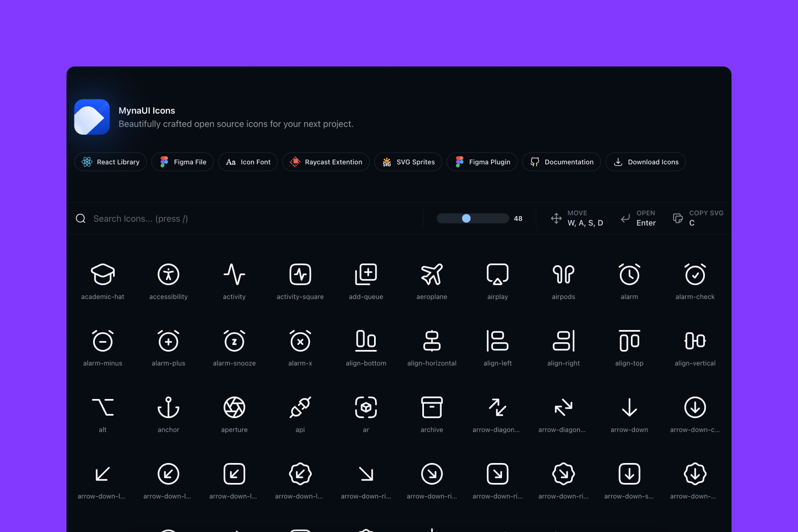The height and width of the screenshot is (532, 798).
Task: Select the arrow-down icon
Action: [629, 407]
